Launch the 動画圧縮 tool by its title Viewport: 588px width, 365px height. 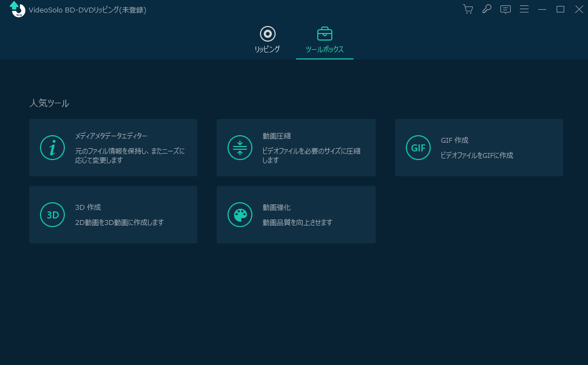[277, 136]
